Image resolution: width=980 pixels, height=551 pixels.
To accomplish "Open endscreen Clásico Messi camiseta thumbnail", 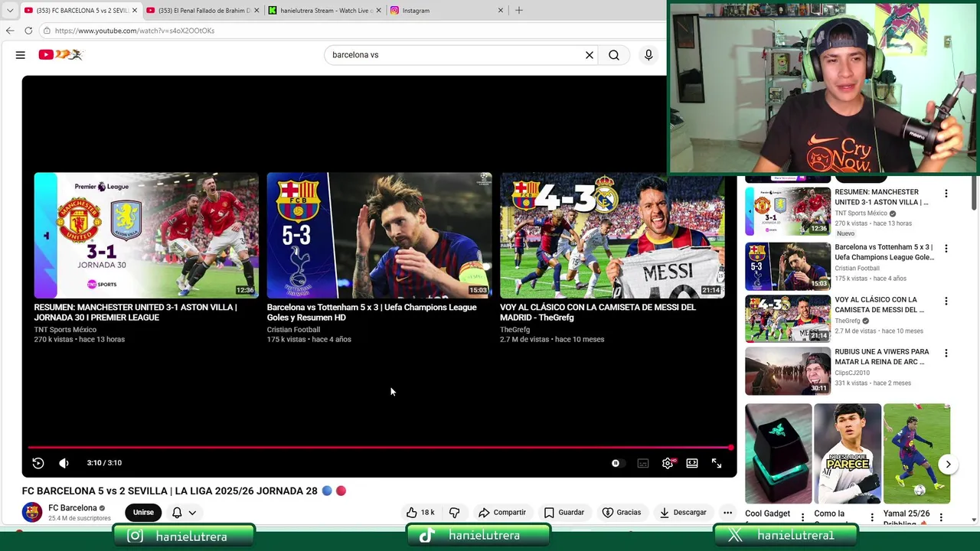I will click(x=612, y=235).
